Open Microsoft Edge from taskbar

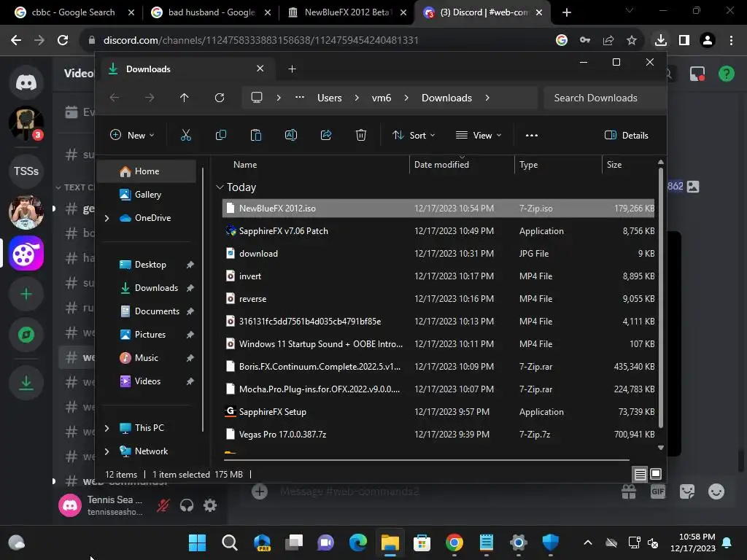click(357, 542)
